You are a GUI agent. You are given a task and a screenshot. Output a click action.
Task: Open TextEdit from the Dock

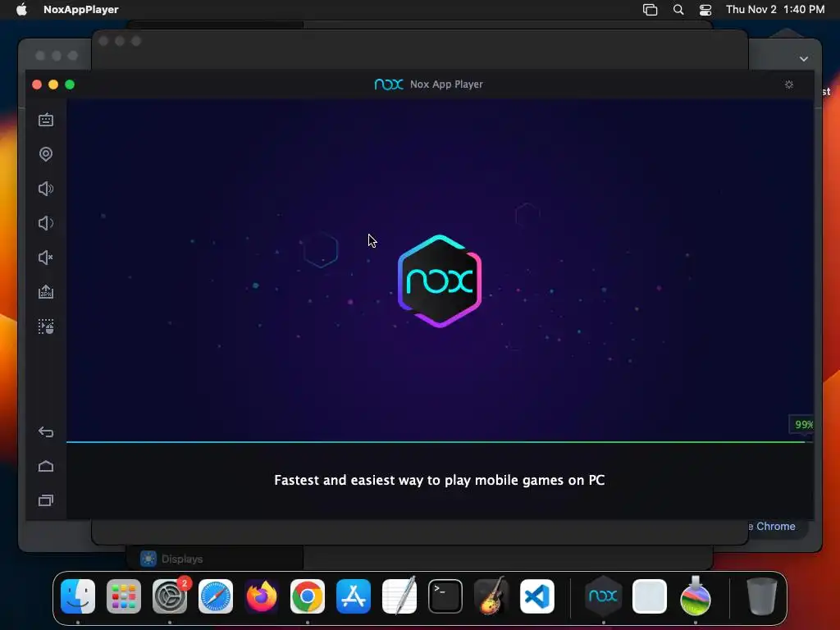point(399,596)
